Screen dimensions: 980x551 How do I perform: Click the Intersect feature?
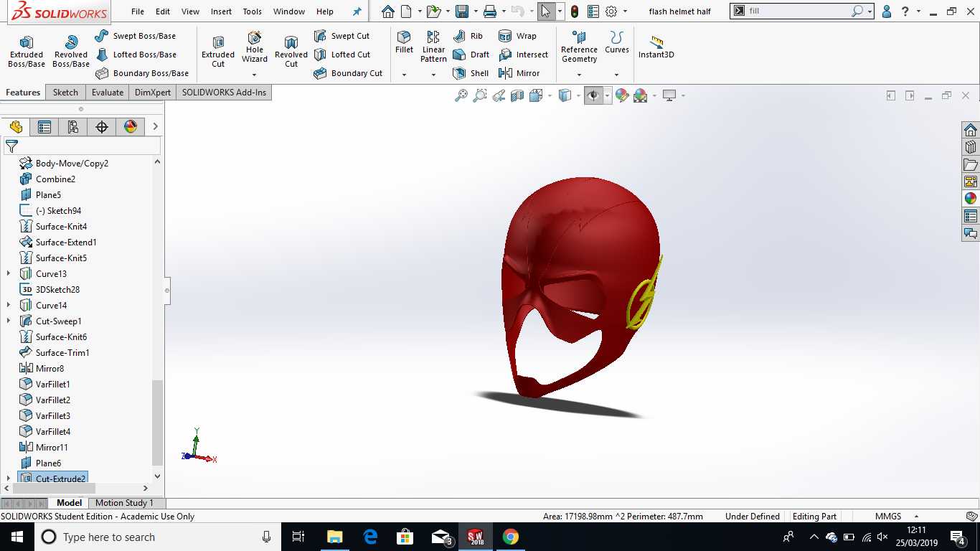pyautogui.click(x=523, y=55)
